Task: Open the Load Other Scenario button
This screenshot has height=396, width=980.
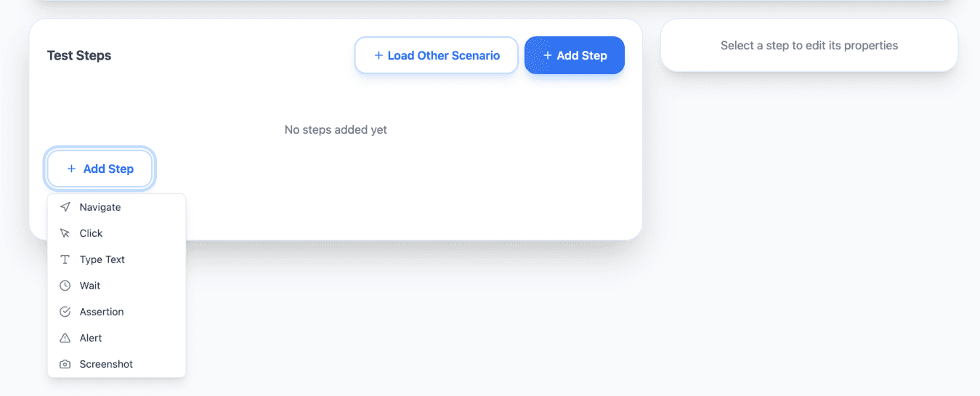Action: [437, 55]
